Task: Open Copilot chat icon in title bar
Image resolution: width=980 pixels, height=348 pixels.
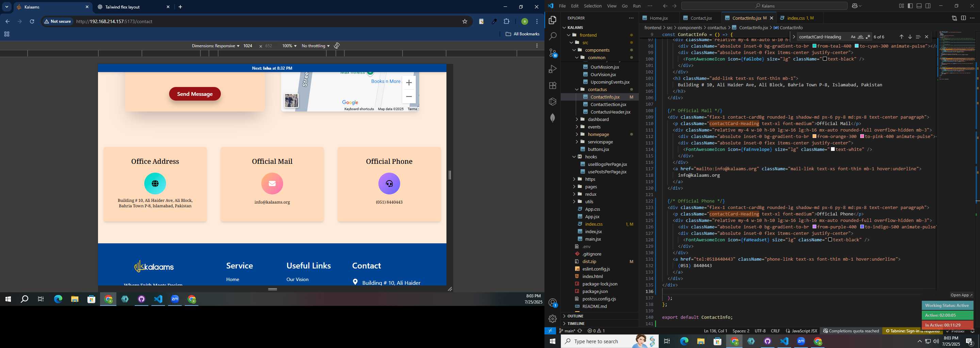Action: pos(854,6)
